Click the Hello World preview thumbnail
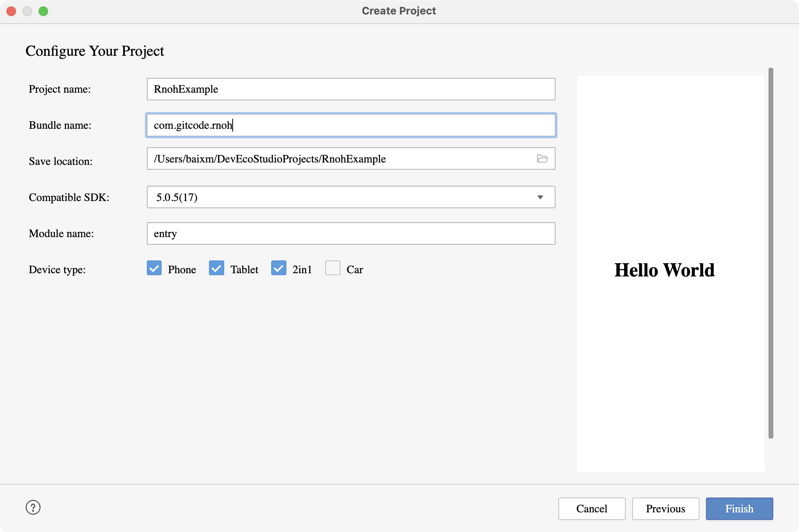Viewport: 799px width, 532px height. pyautogui.click(x=671, y=274)
